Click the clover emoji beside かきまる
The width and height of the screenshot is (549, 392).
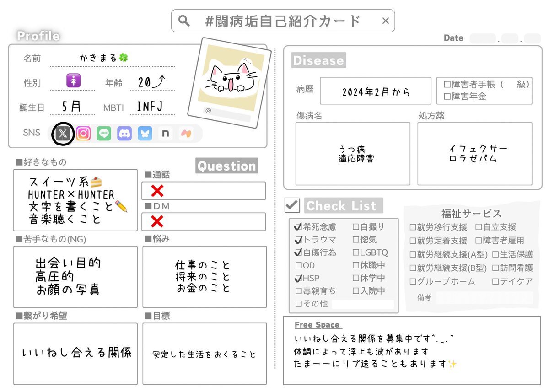(x=124, y=58)
